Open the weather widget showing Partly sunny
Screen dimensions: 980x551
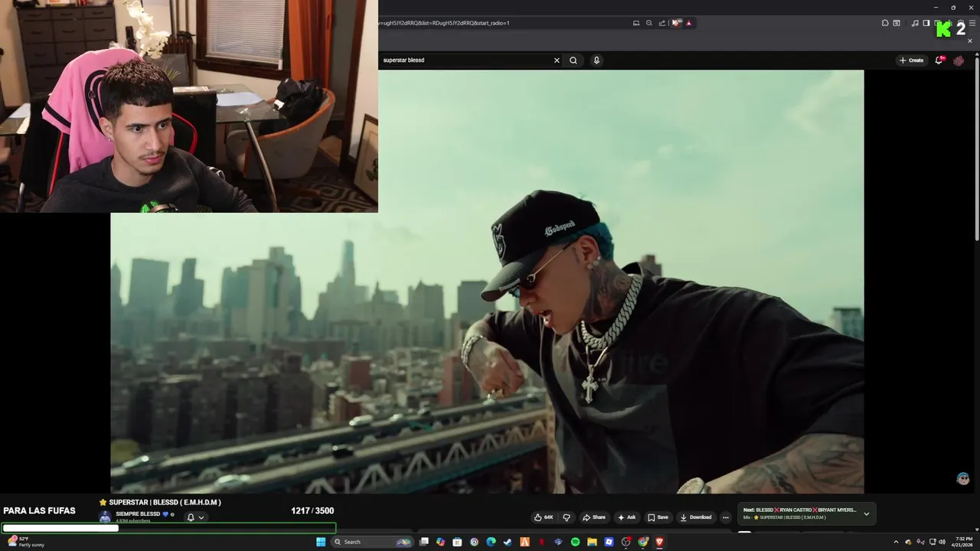tap(26, 542)
